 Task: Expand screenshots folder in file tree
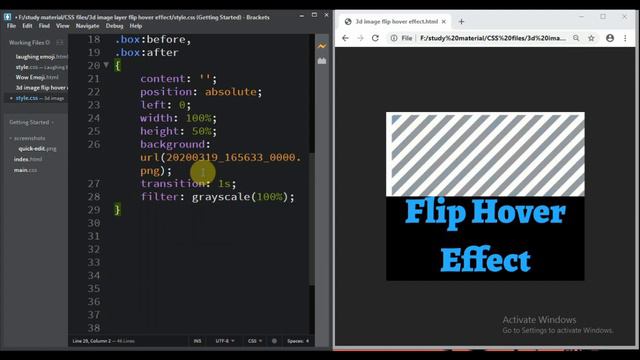point(27,138)
